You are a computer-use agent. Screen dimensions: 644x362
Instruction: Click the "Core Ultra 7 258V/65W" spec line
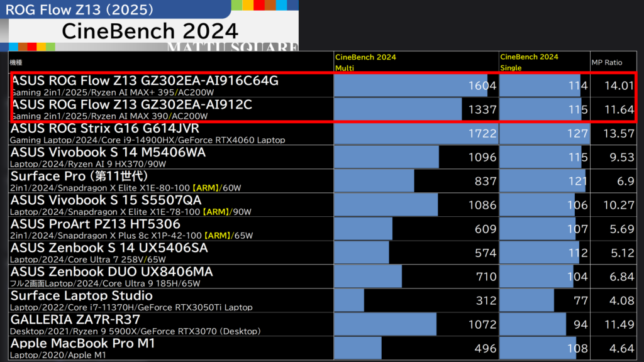click(88, 260)
